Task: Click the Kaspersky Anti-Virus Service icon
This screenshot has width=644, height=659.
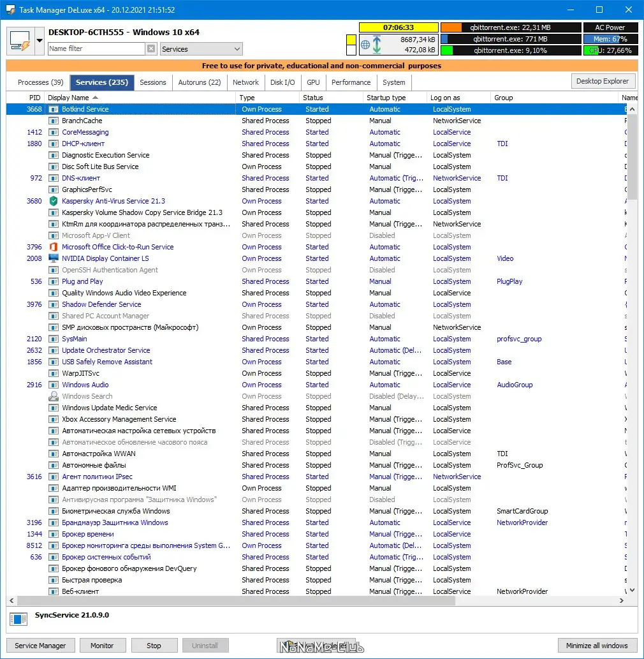Action: pyautogui.click(x=54, y=201)
